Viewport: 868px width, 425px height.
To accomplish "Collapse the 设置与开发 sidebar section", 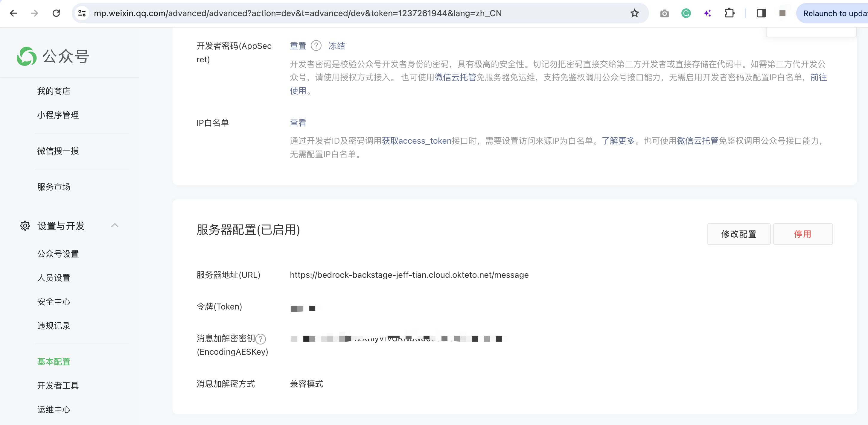I will [x=115, y=225].
